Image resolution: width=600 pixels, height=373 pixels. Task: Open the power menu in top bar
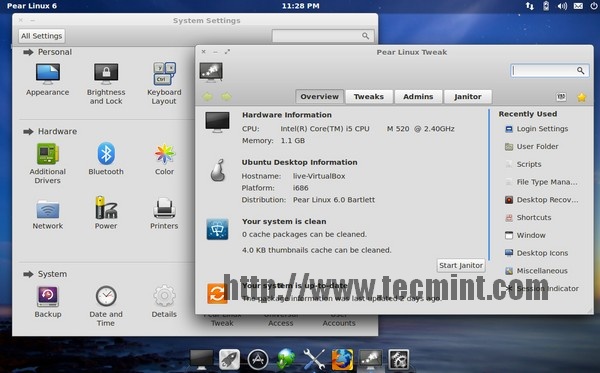[x=594, y=6]
